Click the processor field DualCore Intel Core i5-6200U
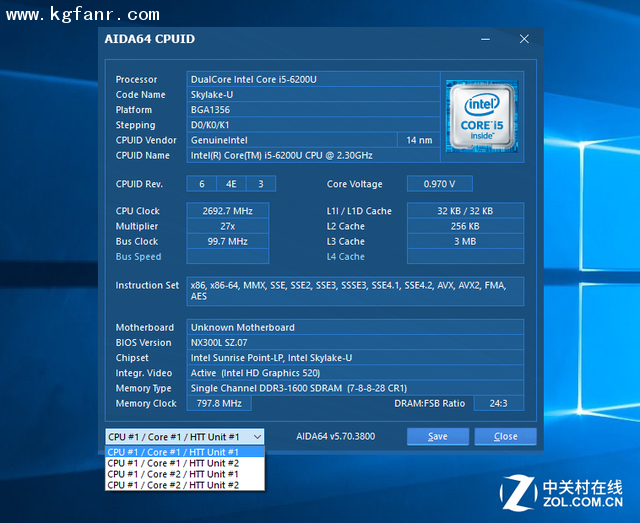640x523 pixels. tap(313, 79)
